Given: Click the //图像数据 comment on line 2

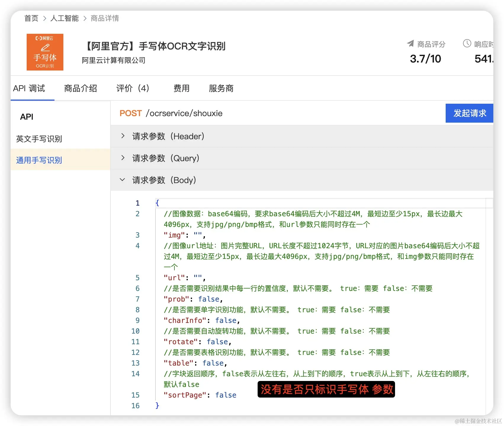Looking at the screenshot, I should tap(313, 219).
